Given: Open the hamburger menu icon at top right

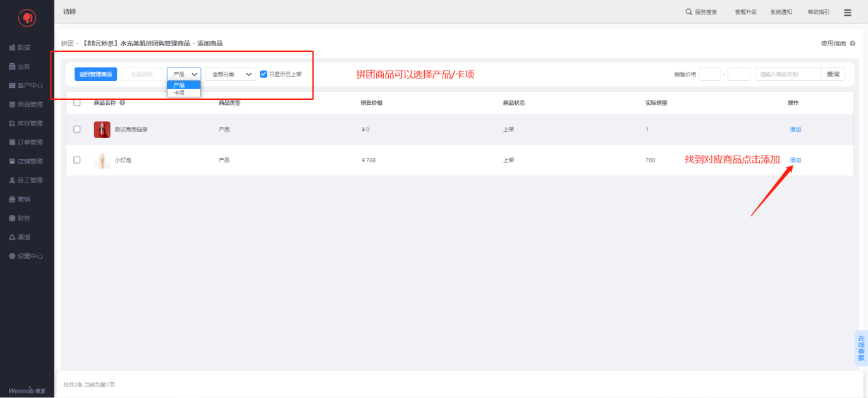Looking at the screenshot, I should pos(848,12).
